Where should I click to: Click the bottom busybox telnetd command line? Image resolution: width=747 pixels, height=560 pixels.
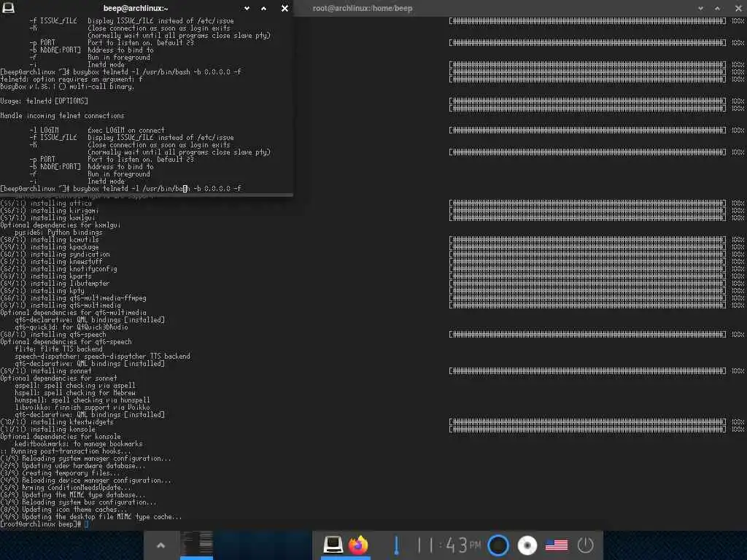tap(120, 189)
